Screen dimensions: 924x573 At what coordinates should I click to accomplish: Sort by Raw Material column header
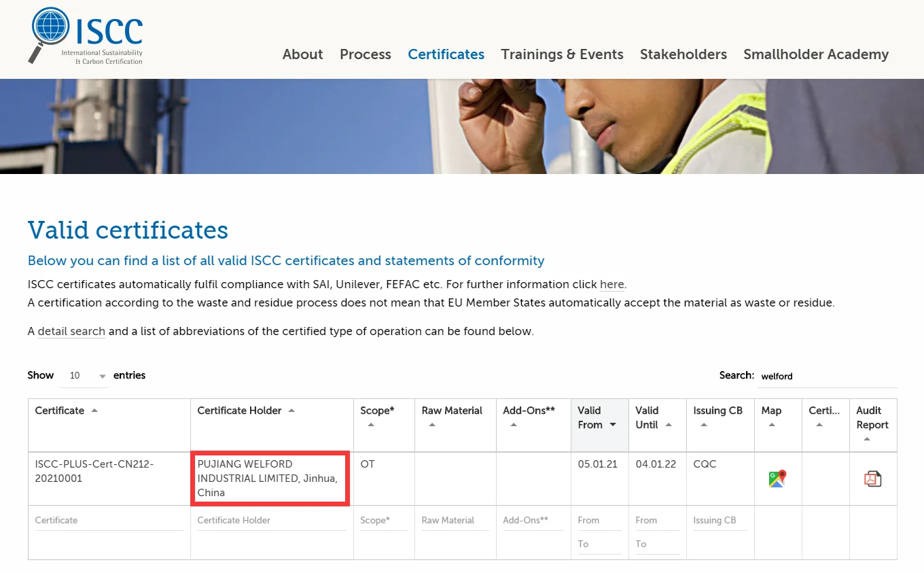tap(452, 411)
